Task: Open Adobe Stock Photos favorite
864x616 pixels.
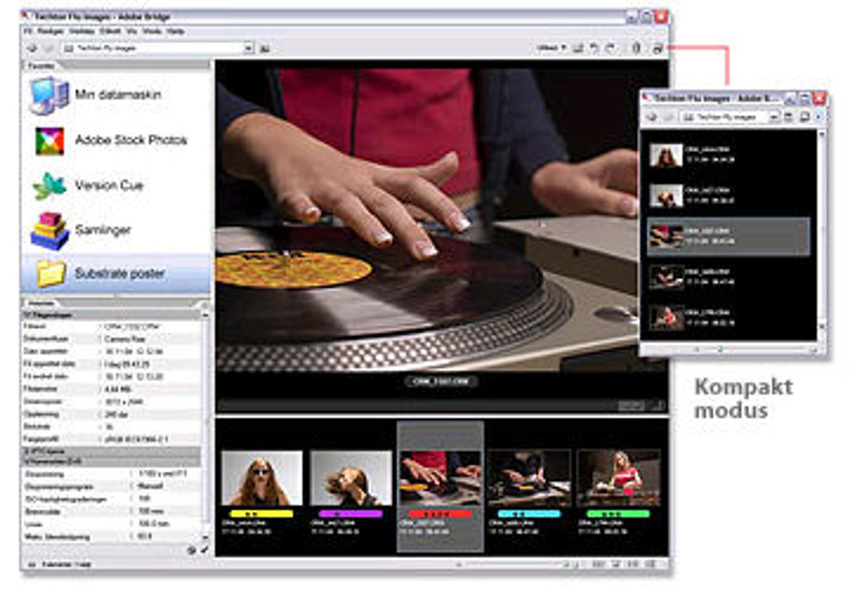Action: click(110, 140)
